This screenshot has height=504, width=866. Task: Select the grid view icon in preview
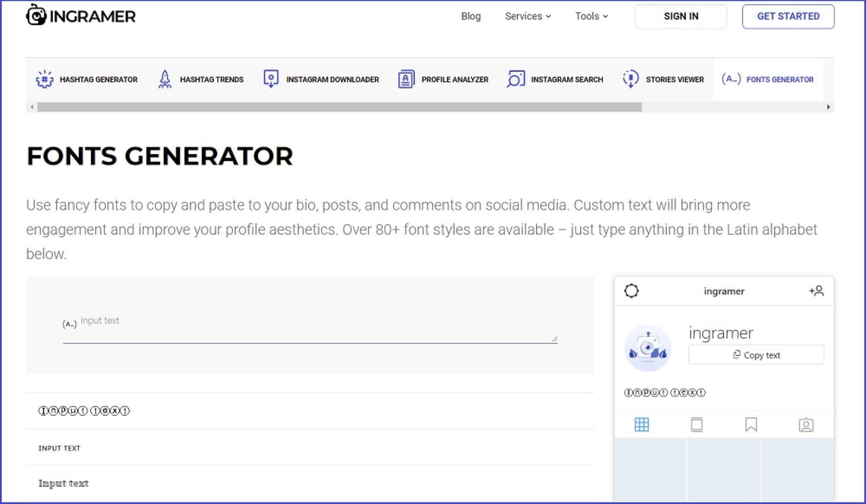click(x=641, y=425)
